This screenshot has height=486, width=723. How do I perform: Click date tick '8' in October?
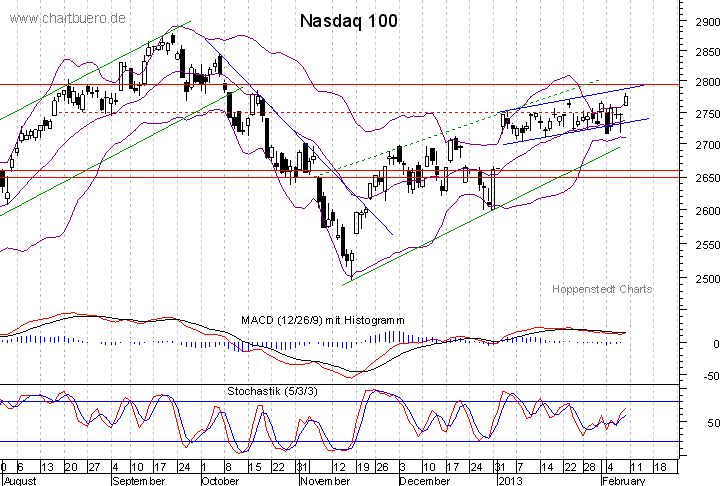coord(228,467)
